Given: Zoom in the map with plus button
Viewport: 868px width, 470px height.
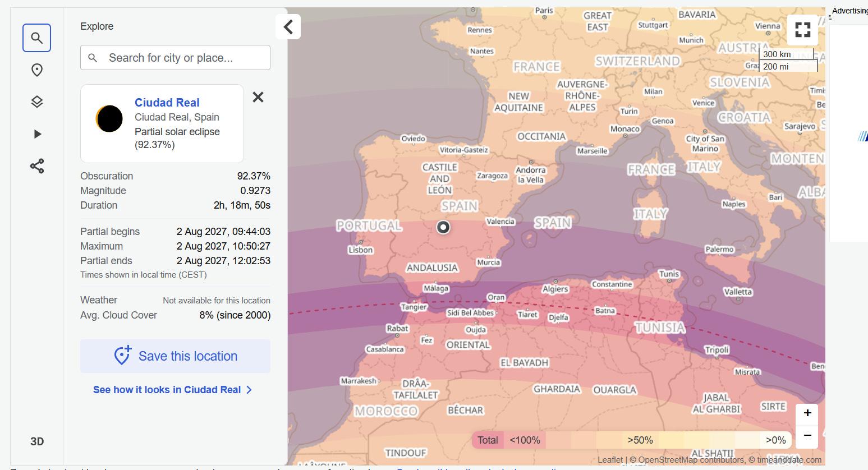Looking at the screenshot, I should (x=807, y=413).
